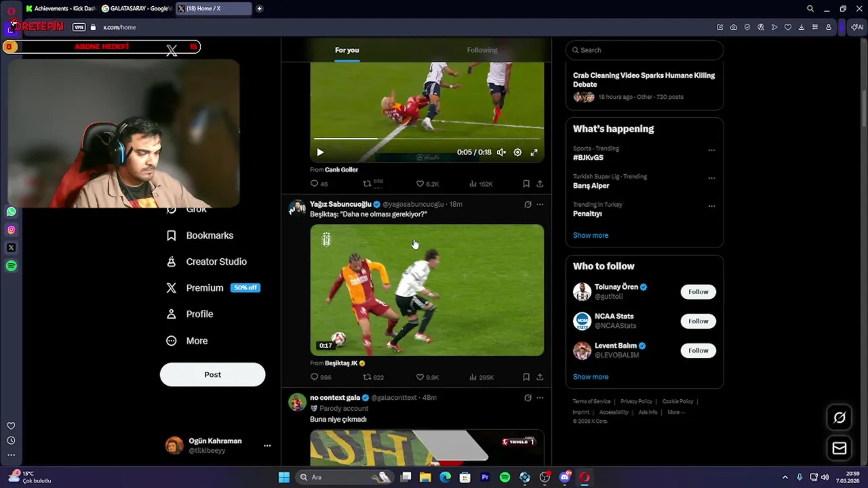Image resolution: width=868 pixels, height=488 pixels.
Task: Open Premium in the sidebar
Action: pyautogui.click(x=213, y=288)
